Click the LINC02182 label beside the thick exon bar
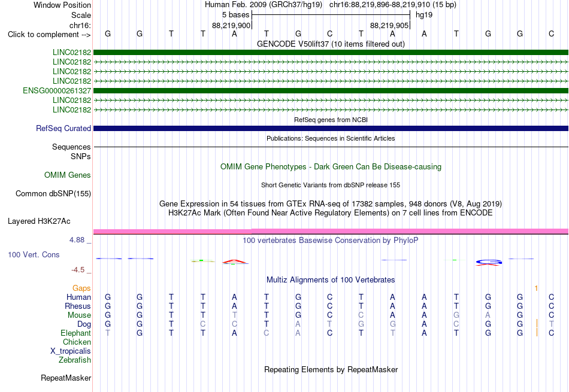569x392 pixels. pos(72,52)
